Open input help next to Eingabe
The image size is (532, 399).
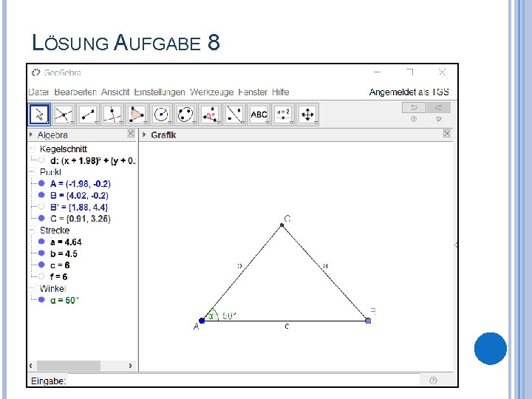tap(433, 381)
